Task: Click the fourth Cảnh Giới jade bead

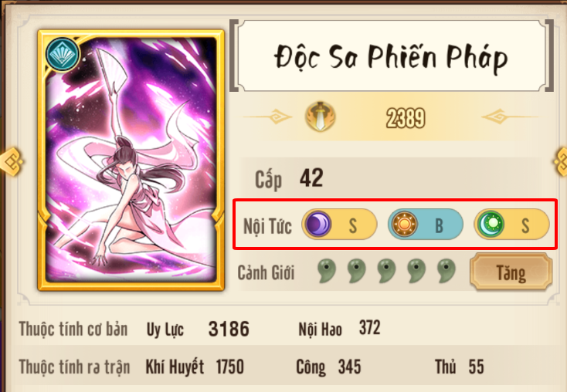Action: pyautogui.click(x=416, y=270)
